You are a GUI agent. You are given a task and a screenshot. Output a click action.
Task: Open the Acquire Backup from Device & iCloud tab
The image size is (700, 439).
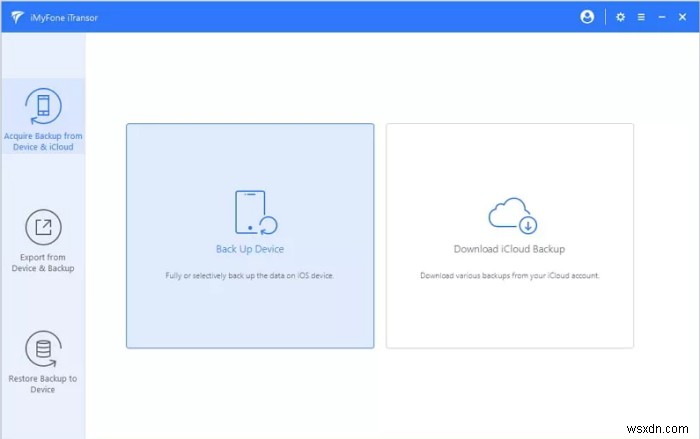pos(43,117)
